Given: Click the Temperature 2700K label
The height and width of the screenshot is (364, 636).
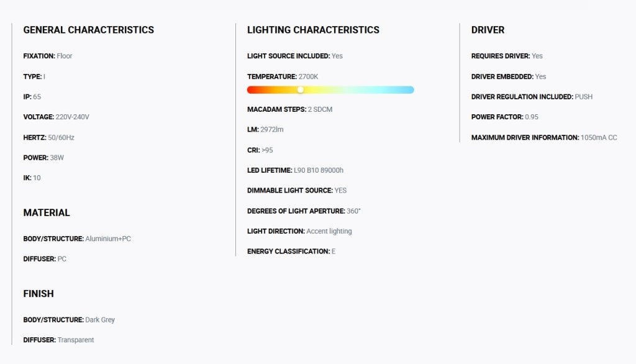Looking at the screenshot, I should pyautogui.click(x=283, y=76).
